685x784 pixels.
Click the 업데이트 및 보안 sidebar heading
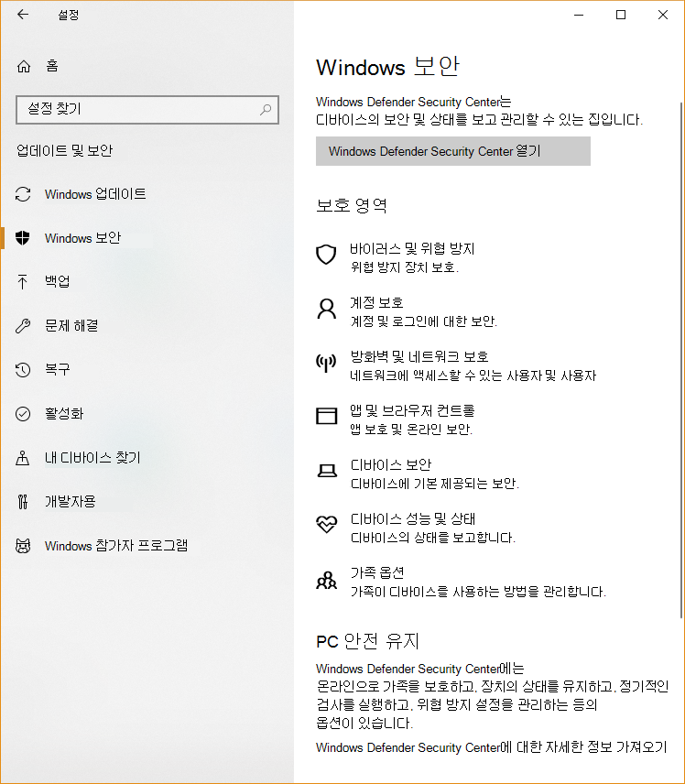[x=64, y=150]
